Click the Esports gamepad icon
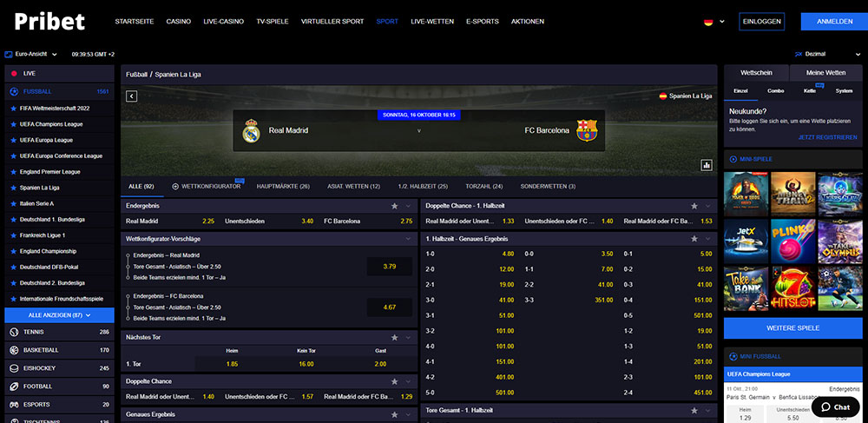Image resolution: width=868 pixels, height=423 pixels. pos(14,404)
